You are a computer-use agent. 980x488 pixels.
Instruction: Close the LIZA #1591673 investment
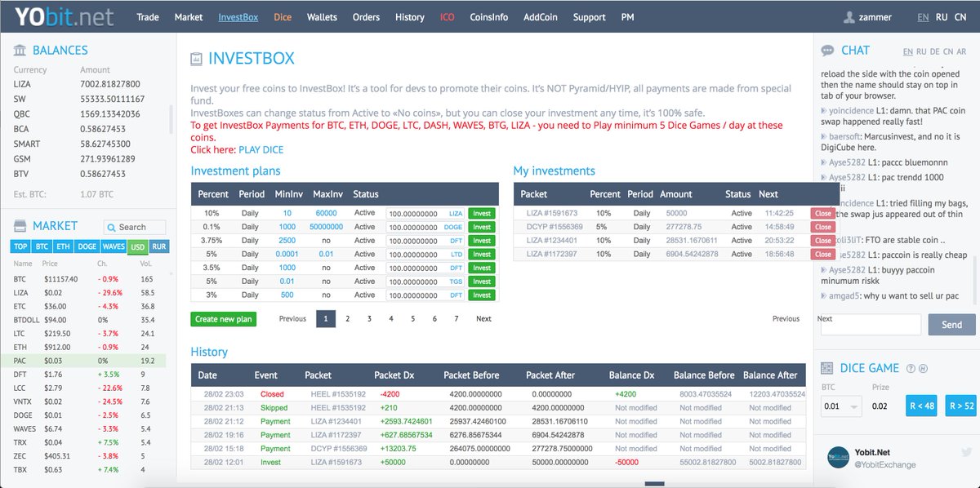pos(822,213)
